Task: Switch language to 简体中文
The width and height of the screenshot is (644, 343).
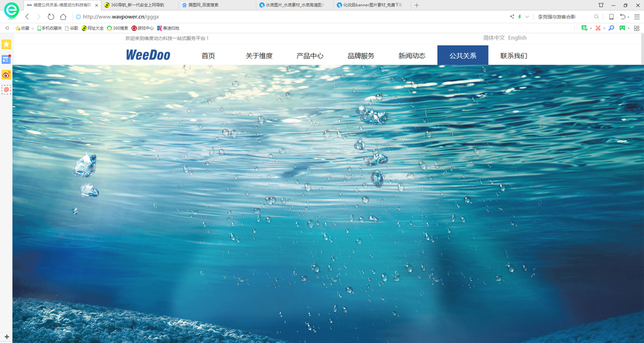Action: pos(494,37)
